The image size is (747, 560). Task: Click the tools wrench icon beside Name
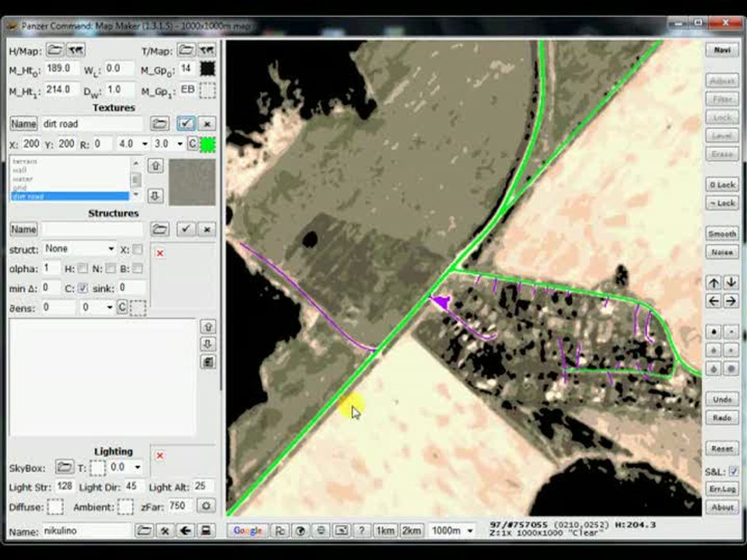[165, 530]
